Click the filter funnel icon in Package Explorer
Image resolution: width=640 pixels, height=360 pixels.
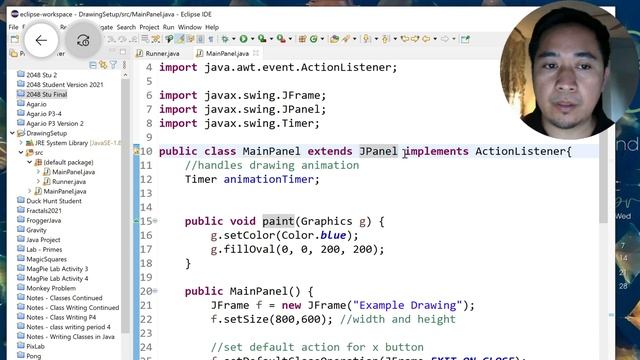tap(113, 65)
